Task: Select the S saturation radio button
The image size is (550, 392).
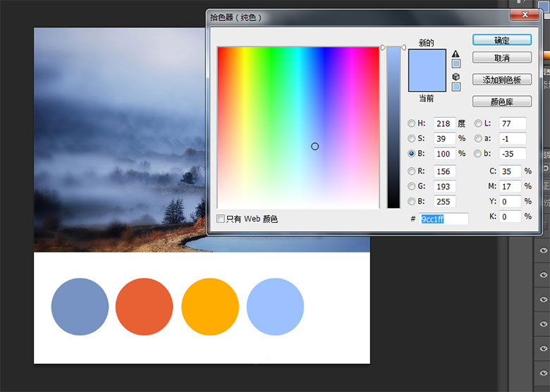Action: pos(412,138)
